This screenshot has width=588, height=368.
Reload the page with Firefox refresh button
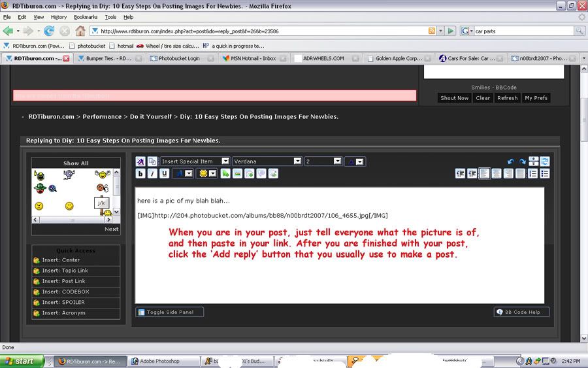tap(49, 31)
